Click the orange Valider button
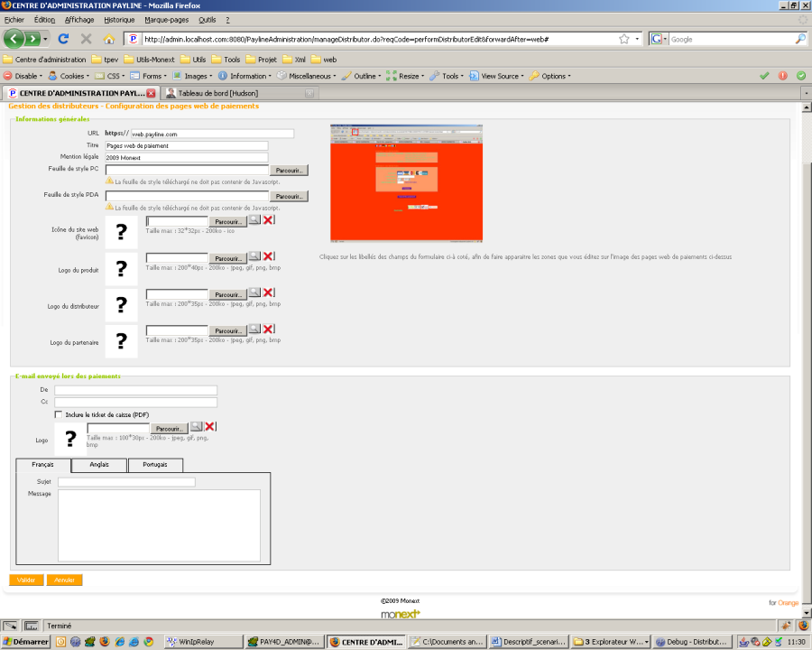 point(26,580)
